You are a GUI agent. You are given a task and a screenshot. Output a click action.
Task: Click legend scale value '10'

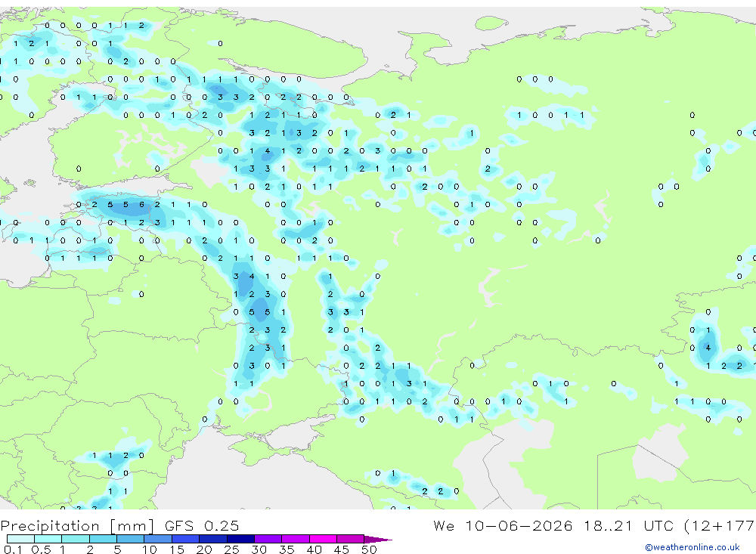click(x=150, y=549)
